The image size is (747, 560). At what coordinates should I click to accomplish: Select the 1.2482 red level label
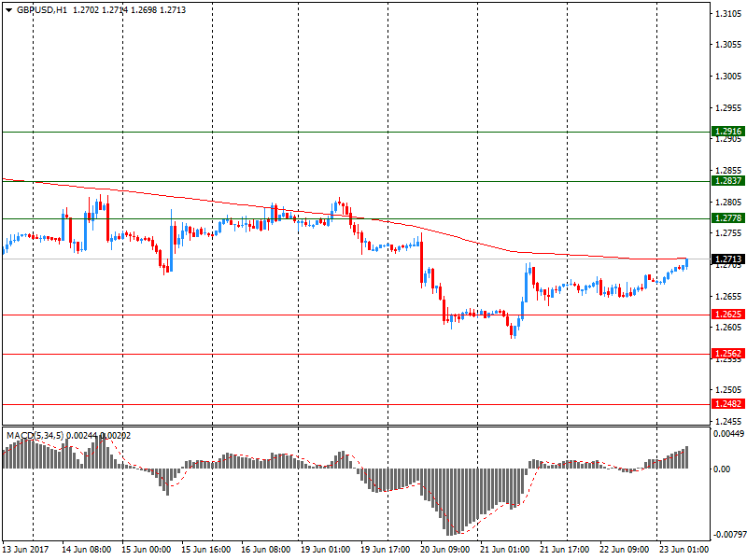(728, 404)
